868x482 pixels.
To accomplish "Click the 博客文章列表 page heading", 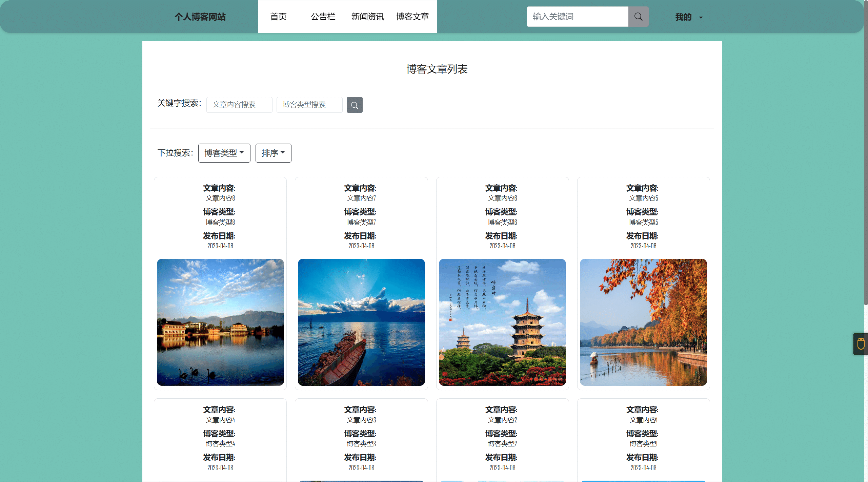I will pos(437,69).
